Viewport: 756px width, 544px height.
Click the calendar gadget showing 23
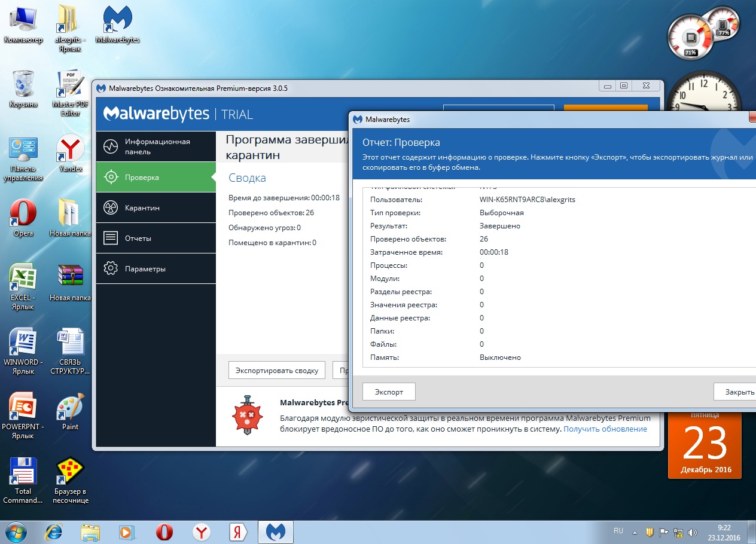pyautogui.click(x=705, y=445)
